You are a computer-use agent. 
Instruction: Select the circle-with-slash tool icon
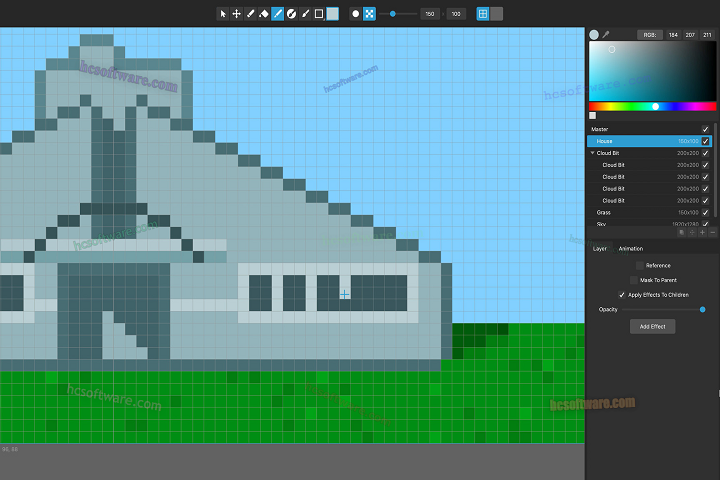292,14
